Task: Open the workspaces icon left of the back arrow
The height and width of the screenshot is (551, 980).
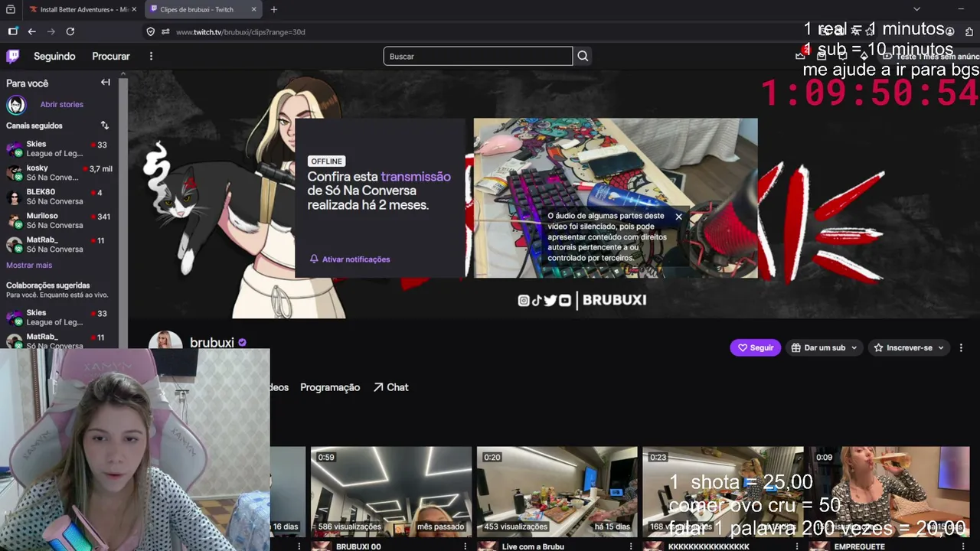Action: pyautogui.click(x=13, y=31)
